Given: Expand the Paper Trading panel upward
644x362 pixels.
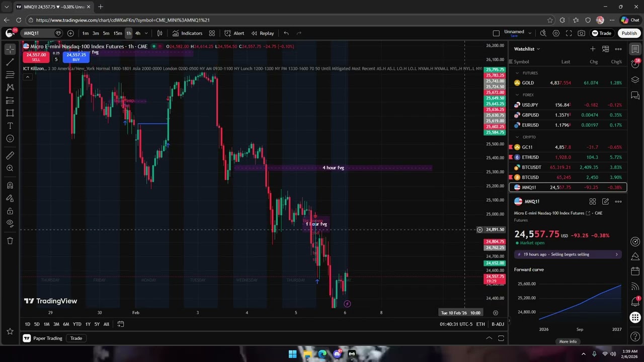Looking at the screenshot, I should (489, 338).
